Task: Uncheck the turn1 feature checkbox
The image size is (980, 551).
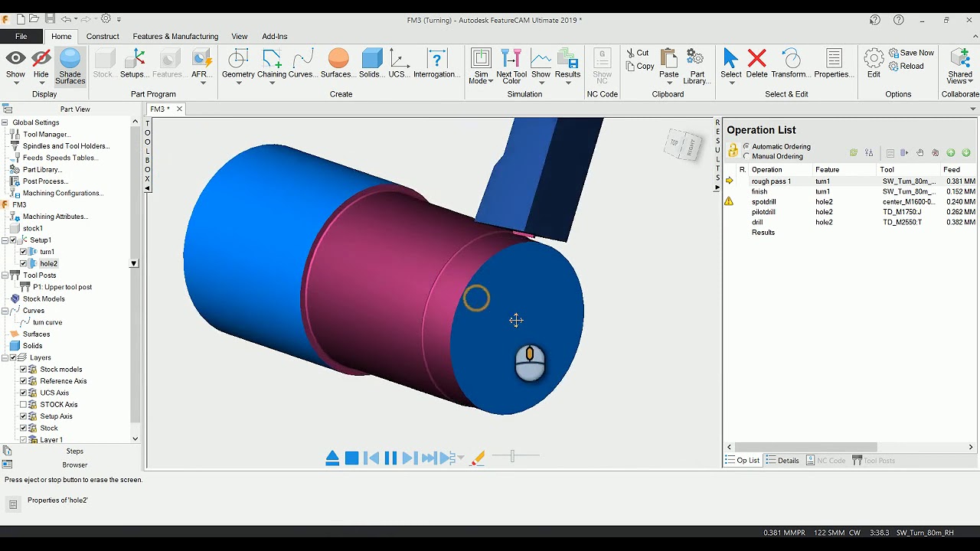Action: 23,252
